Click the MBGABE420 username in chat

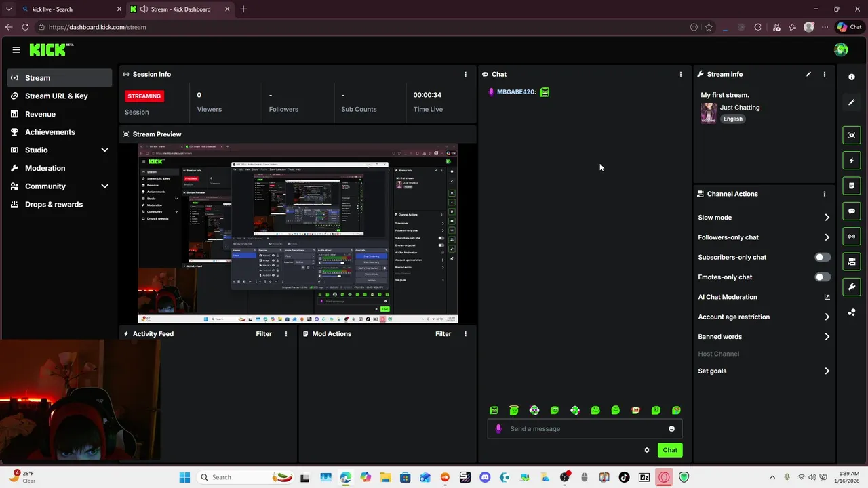coord(517,91)
